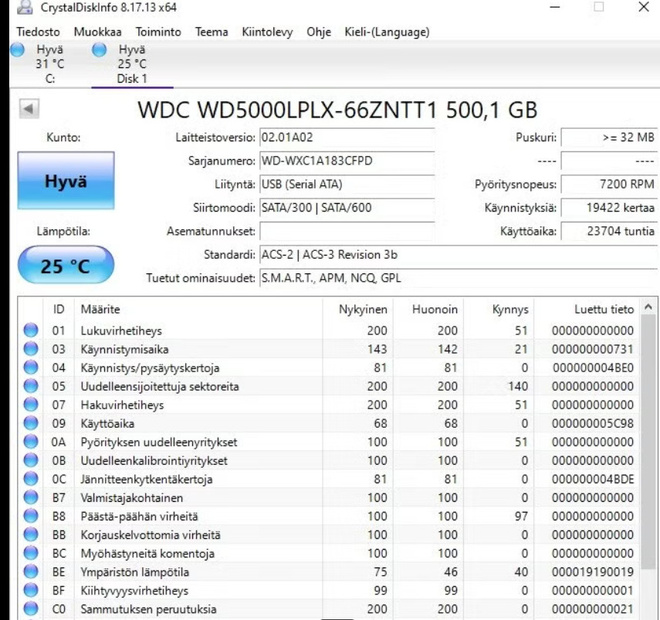Click raw value 00019190019
The image size is (660, 620).
(x=593, y=572)
